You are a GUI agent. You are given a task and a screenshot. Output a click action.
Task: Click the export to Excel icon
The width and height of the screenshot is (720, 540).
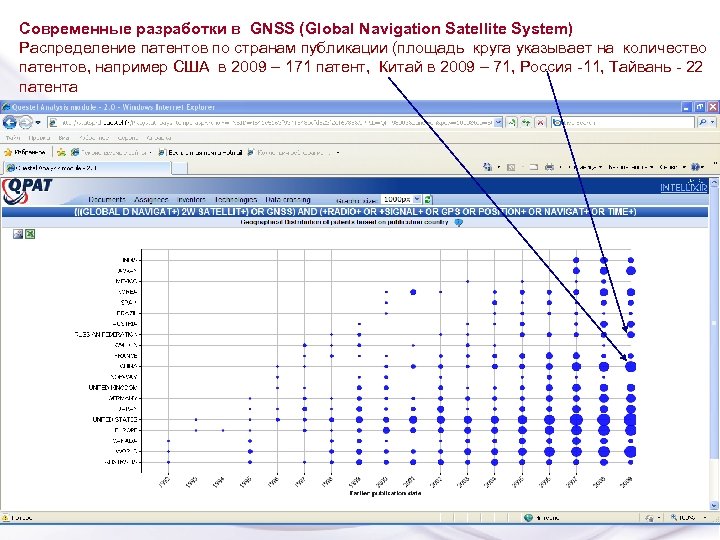(30, 234)
